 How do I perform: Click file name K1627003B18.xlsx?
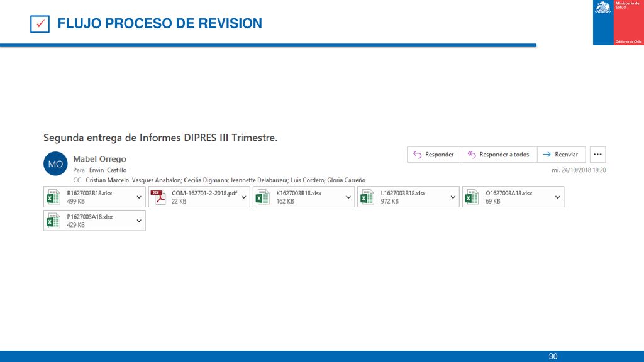[299, 193]
